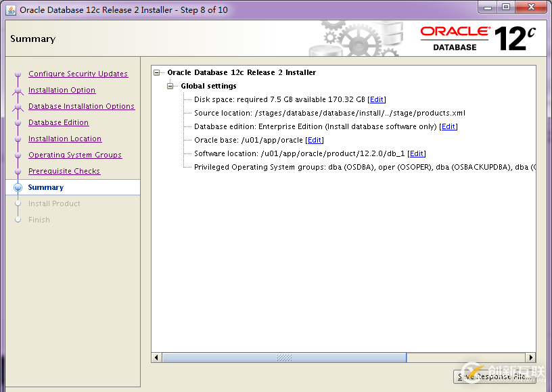The image size is (552, 392).
Task: Return to the Database Edition step
Action: [58, 122]
